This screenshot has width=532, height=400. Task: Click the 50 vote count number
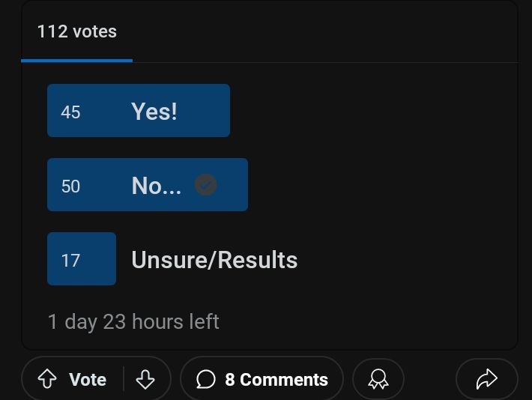pyautogui.click(x=70, y=187)
